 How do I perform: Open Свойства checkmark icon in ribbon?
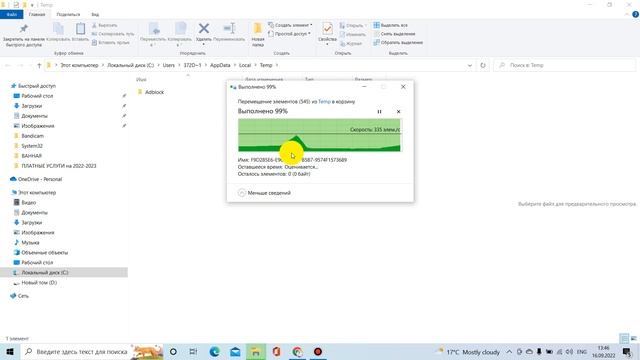[x=327, y=29]
